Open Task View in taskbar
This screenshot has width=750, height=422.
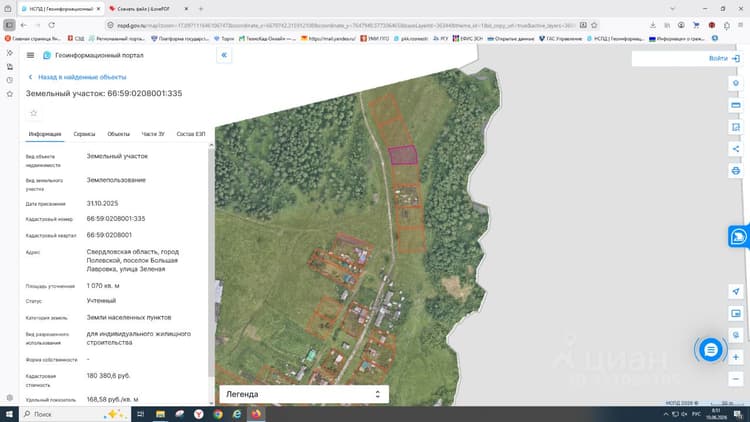[x=141, y=414]
